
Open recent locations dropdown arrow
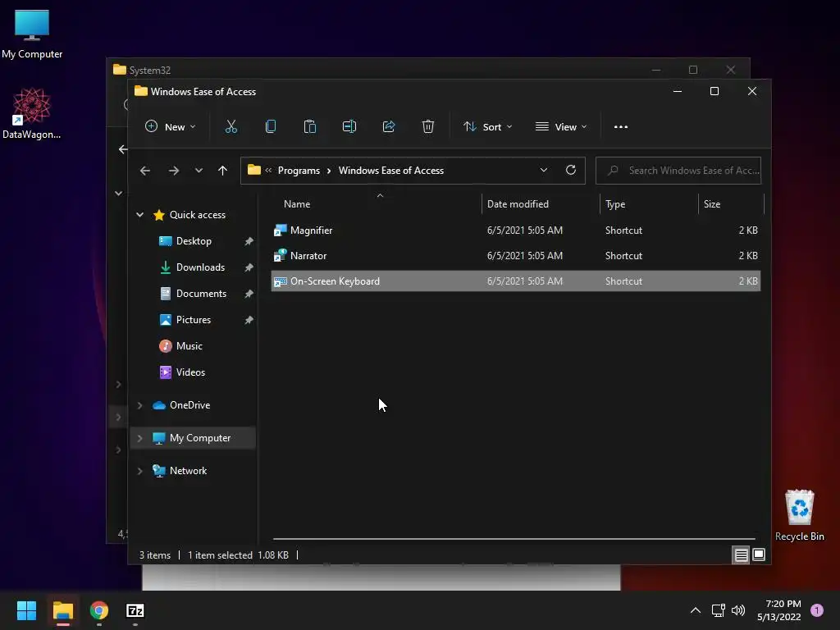[199, 171]
